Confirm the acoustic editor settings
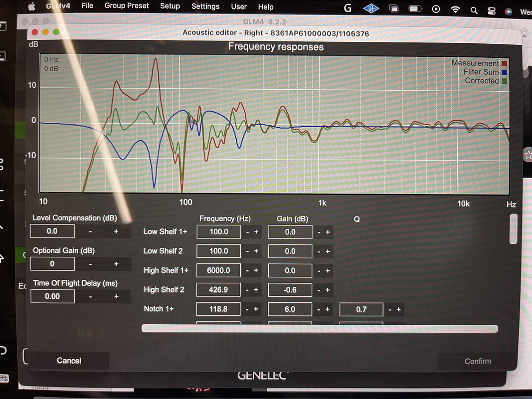Screen dimensions: 532x399 point(477,361)
